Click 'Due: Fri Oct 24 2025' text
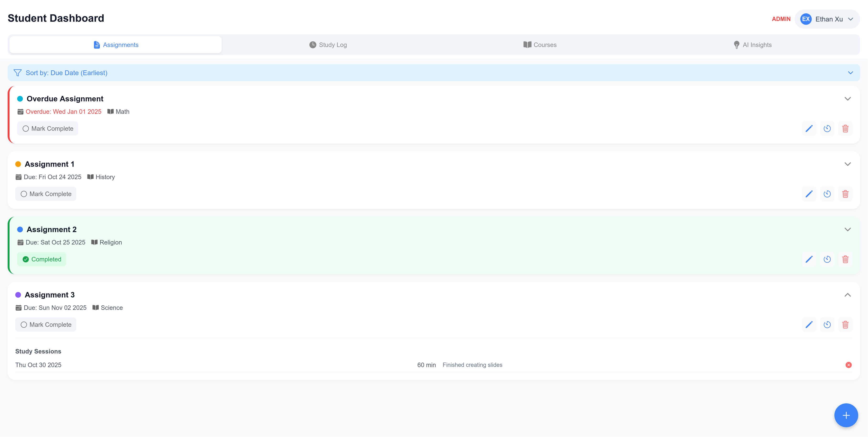This screenshot has height=437, width=868. 53,177
